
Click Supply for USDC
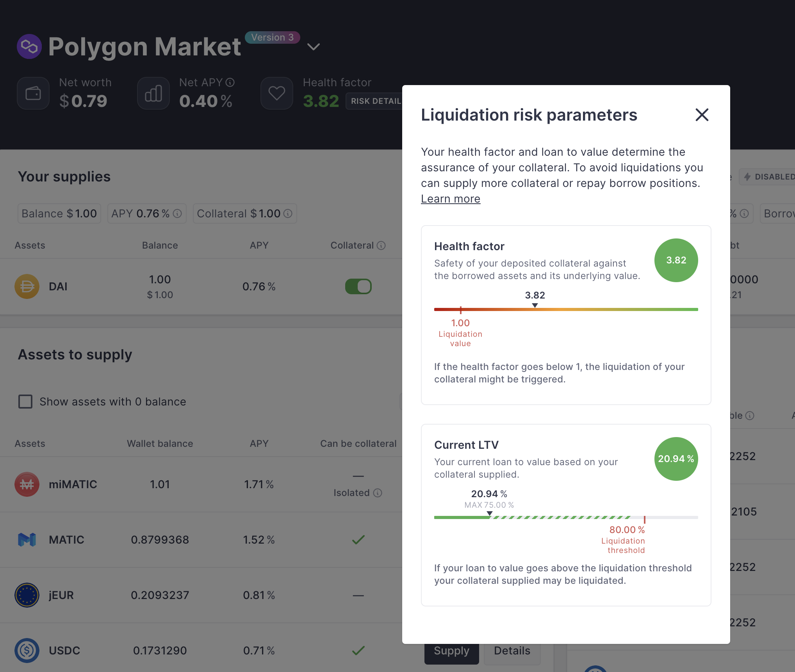point(451,651)
